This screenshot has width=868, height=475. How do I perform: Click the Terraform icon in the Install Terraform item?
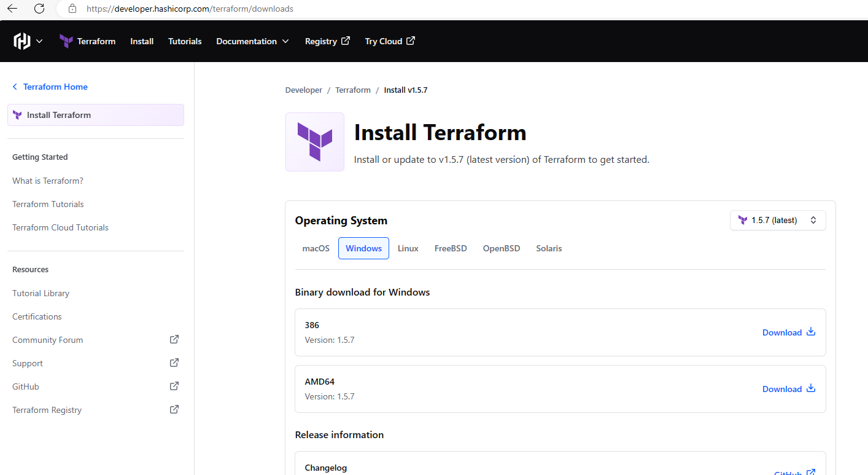point(17,115)
